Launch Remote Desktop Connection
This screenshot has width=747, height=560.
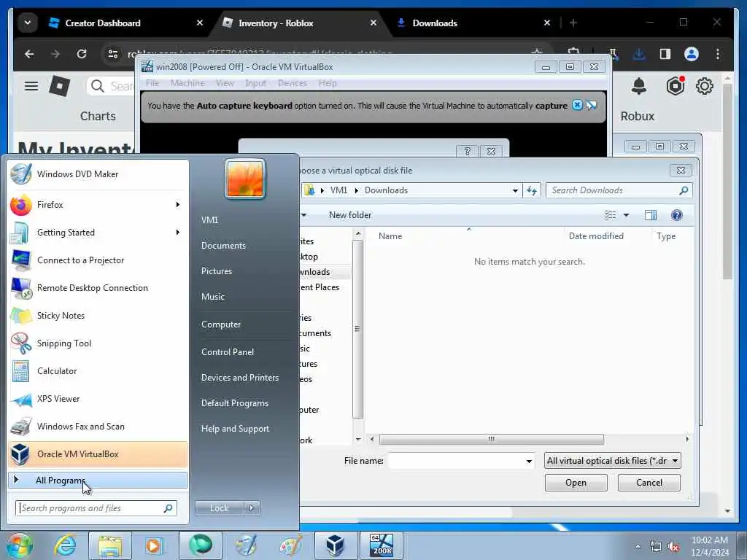(x=98, y=288)
